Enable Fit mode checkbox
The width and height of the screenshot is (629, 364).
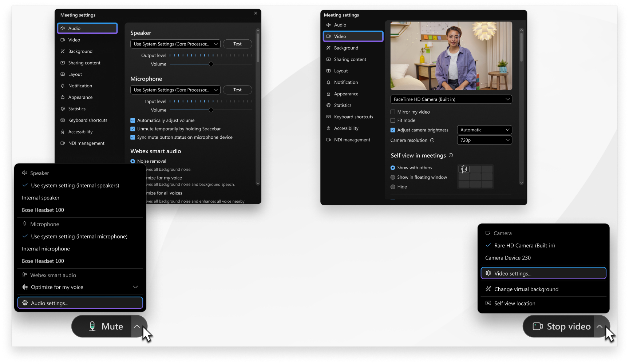pos(393,120)
